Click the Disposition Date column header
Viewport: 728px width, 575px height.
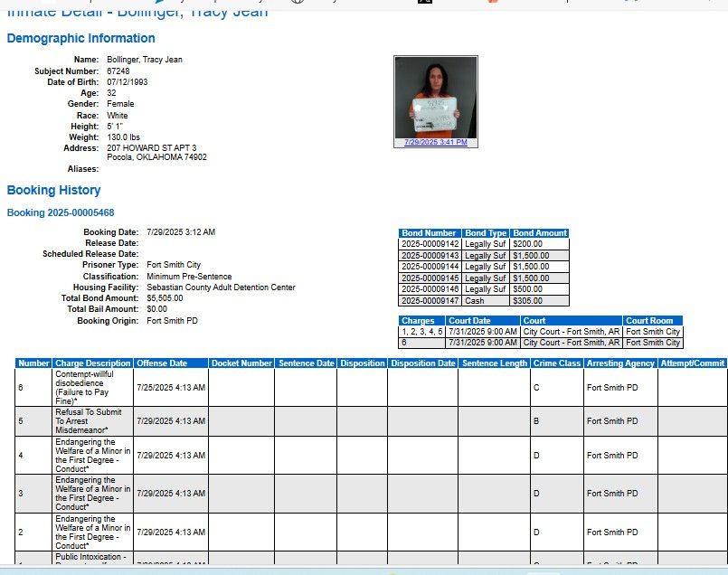(x=423, y=363)
